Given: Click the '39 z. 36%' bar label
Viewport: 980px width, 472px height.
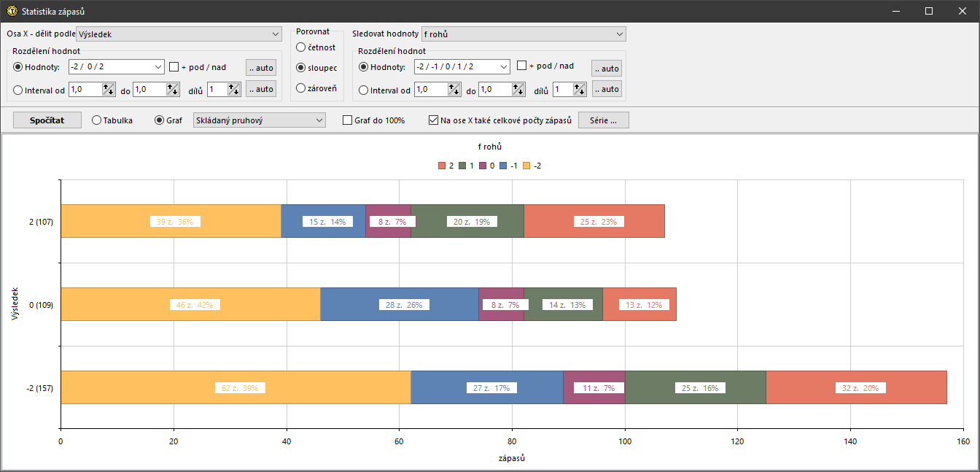Looking at the screenshot, I should pyautogui.click(x=175, y=222).
